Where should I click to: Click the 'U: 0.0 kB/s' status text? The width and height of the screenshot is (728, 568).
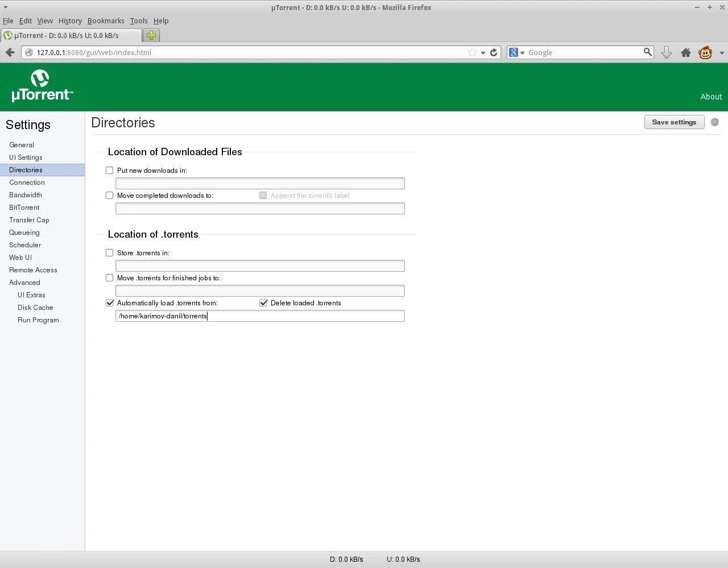pyautogui.click(x=403, y=559)
